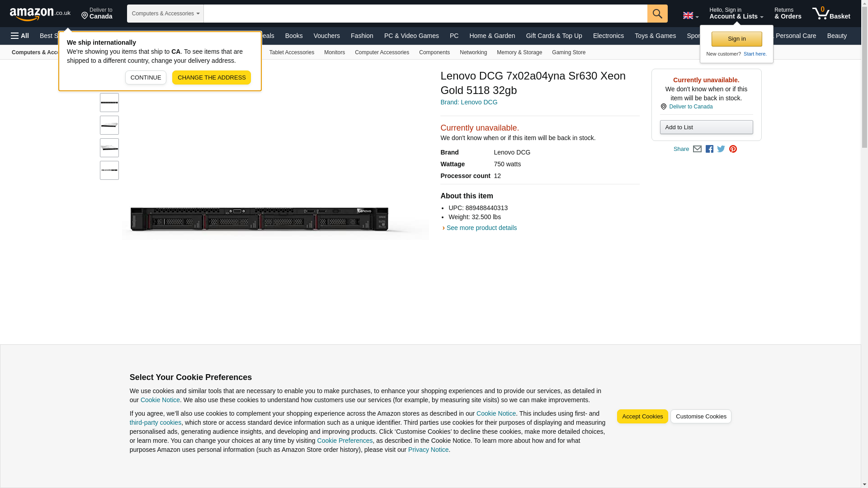
Task: Share product on Twitter icon
Action: pyautogui.click(x=721, y=149)
